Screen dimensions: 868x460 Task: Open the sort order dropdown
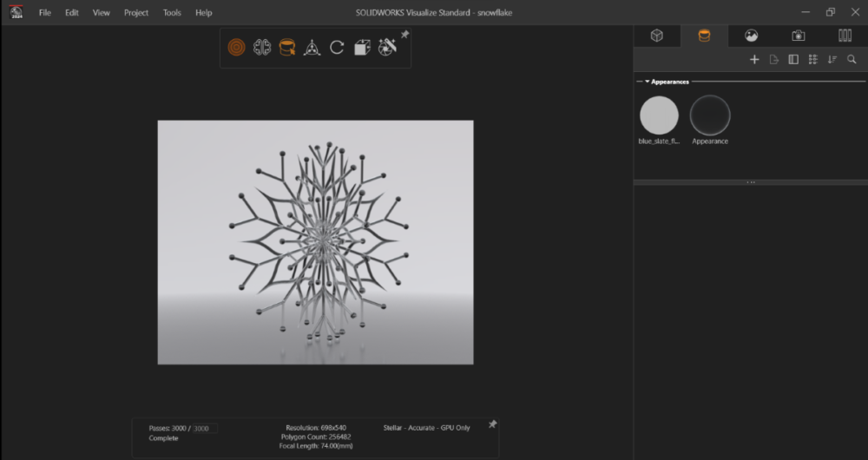(x=832, y=59)
